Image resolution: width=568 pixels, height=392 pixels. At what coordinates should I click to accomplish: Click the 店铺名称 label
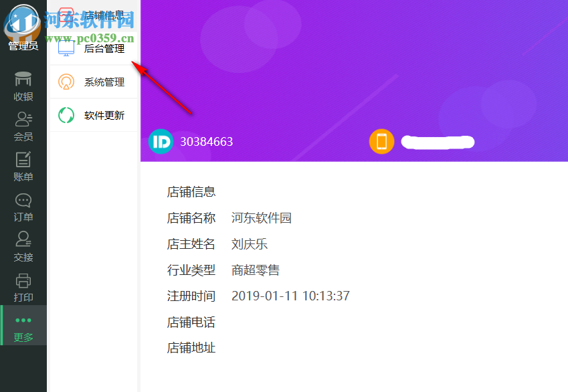(x=191, y=218)
